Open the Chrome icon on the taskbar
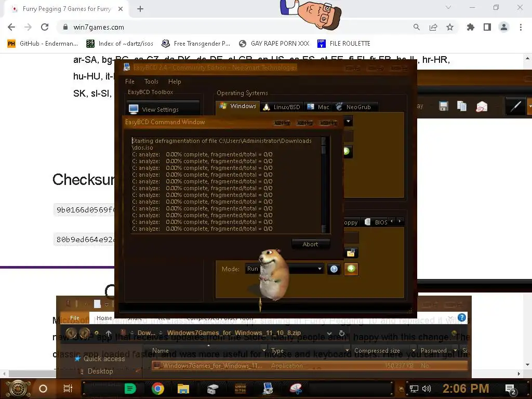 (158, 389)
